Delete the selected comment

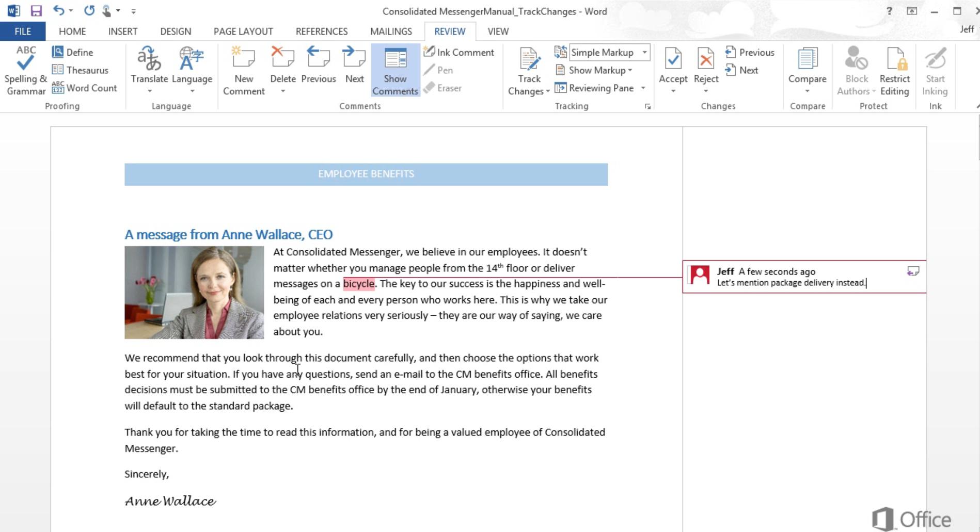(283, 65)
